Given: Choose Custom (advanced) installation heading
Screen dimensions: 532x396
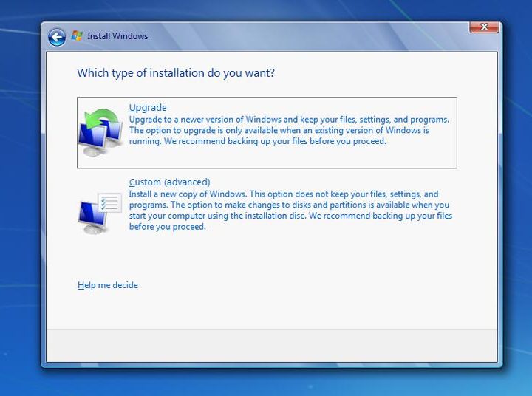Looking at the screenshot, I should point(170,182).
